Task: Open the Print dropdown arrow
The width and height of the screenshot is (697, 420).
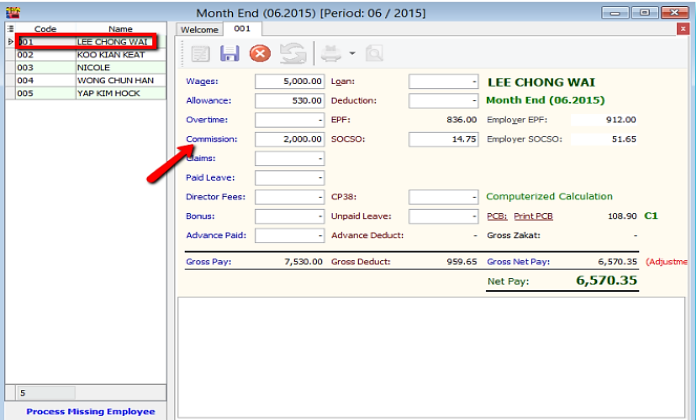Action: [x=351, y=56]
